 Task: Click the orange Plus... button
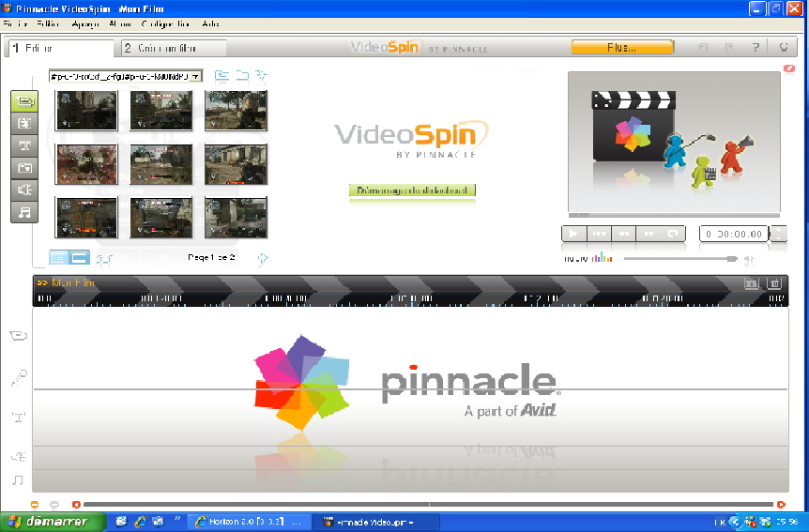(x=622, y=48)
